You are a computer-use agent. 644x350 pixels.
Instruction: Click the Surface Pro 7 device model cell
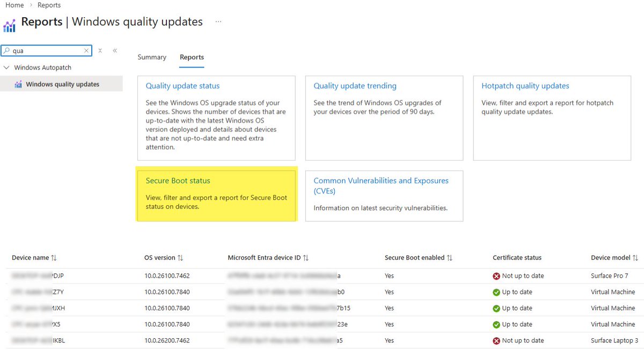click(609, 276)
